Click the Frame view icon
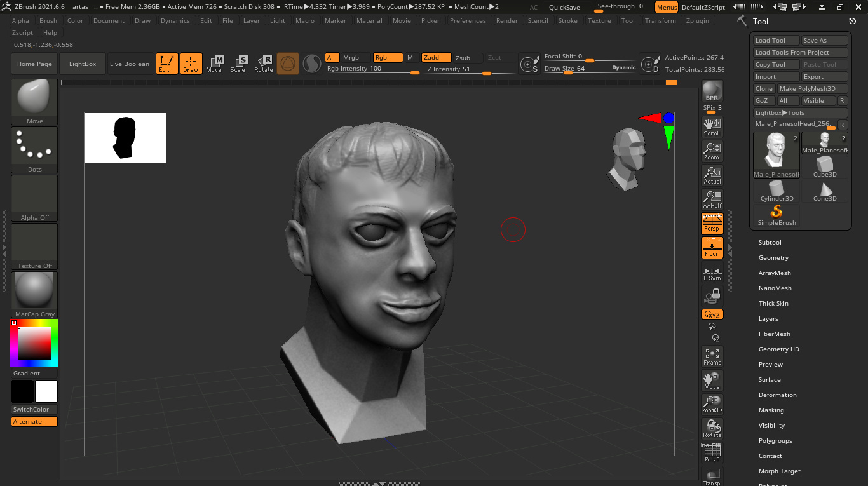This screenshot has width=868, height=486. tap(712, 356)
